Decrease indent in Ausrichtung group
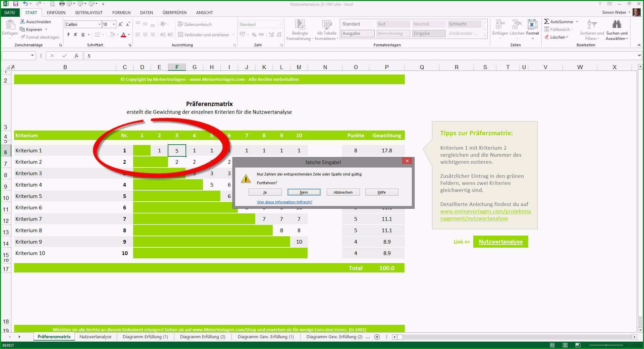The image size is (644, 349). coord(163,35)
